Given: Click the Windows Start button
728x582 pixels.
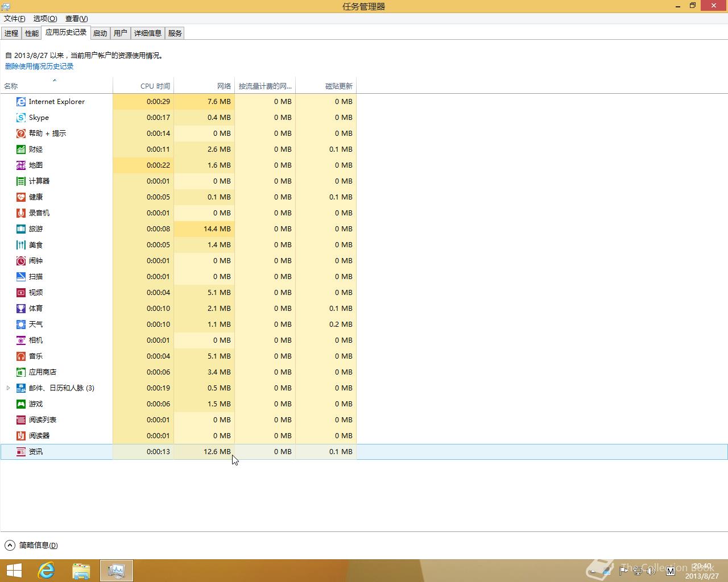Looking at the screenshot, I should pos(14,571).
